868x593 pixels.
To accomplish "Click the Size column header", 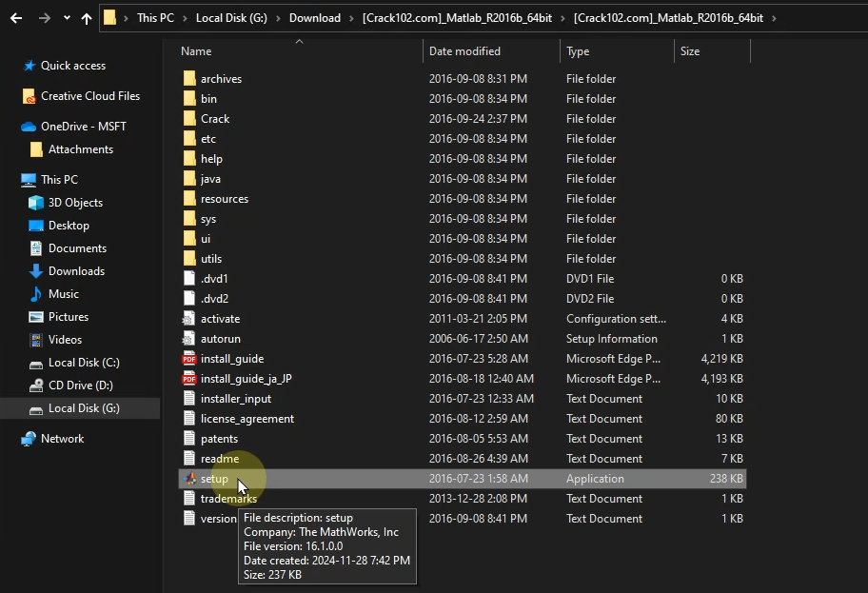I will tap(690, 51).
